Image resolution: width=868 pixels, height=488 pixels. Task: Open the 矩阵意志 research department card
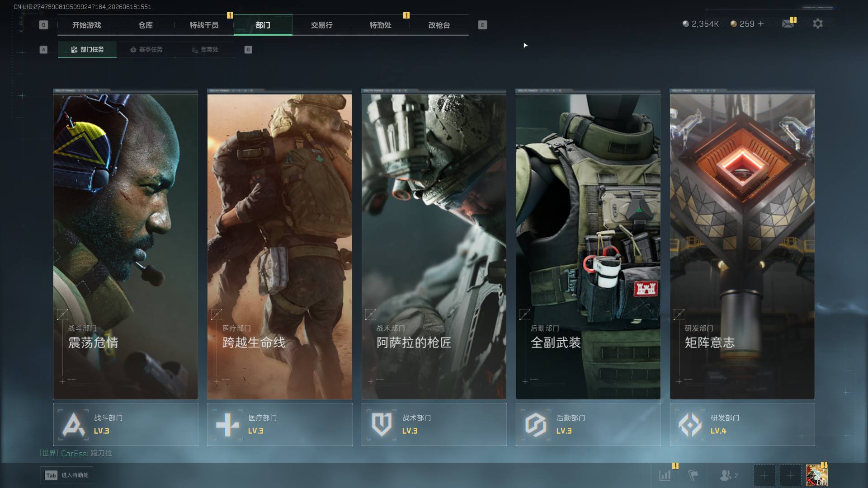coord(742,247)
